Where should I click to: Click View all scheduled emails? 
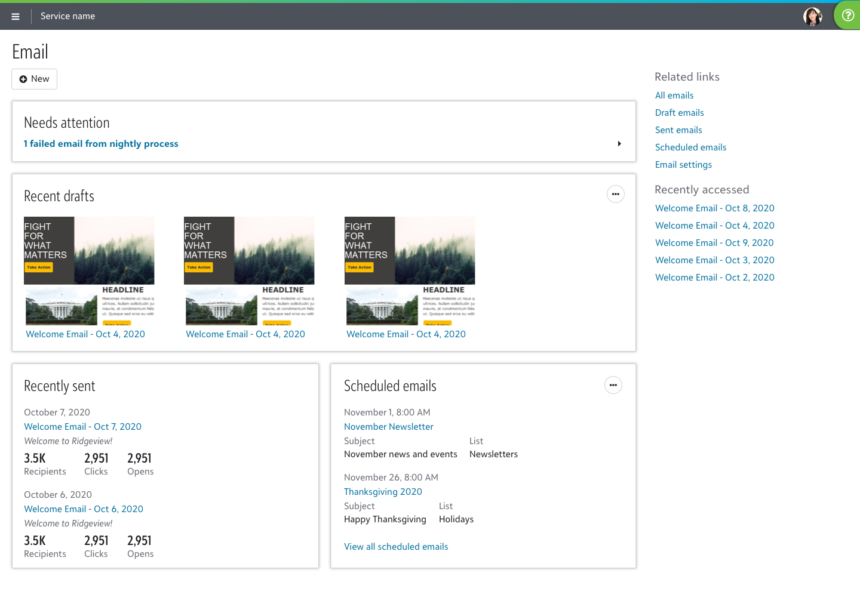coord(396,547)
